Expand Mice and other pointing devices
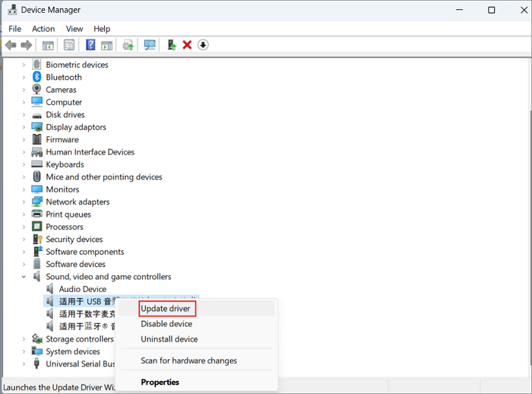532x394 pixels. (x=24, y=177)
